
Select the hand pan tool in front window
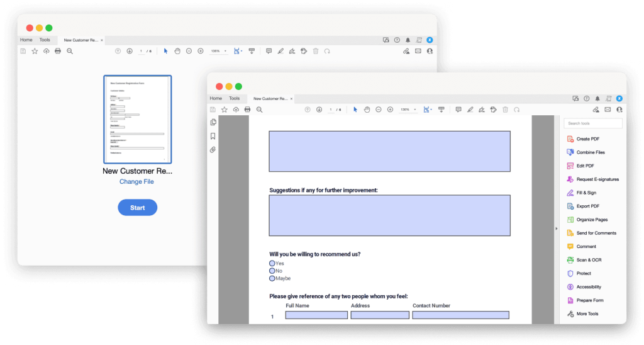pos(367,110)
